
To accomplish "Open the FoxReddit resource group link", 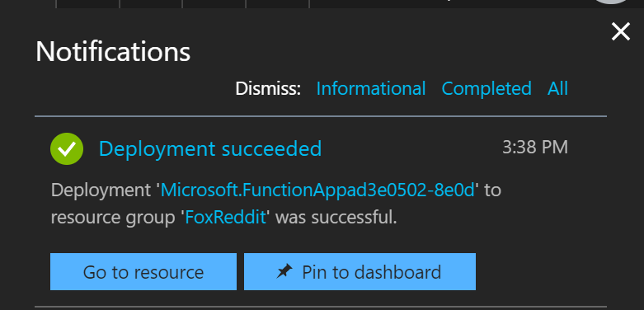I will coord(225,217).
